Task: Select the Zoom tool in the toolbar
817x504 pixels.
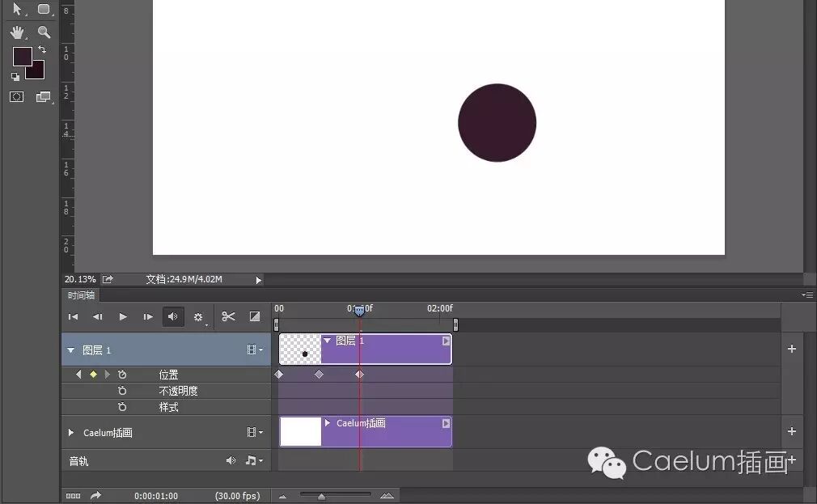Action: (x=44, y=32)
